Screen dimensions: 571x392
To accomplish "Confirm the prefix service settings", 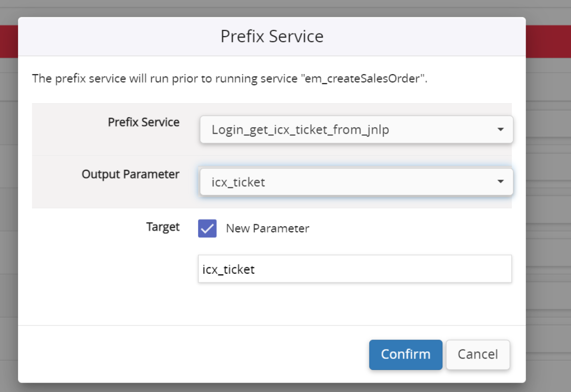I will 405,354.
